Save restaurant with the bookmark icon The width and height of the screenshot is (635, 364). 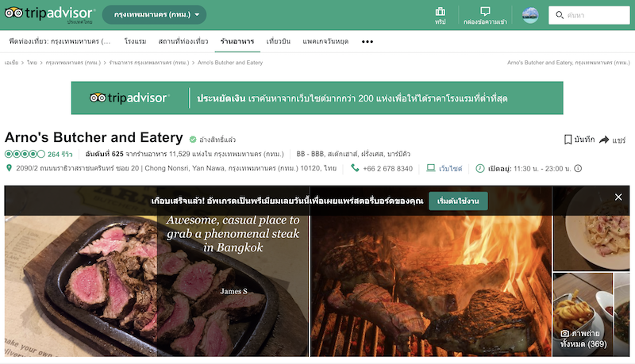point(568,140)
